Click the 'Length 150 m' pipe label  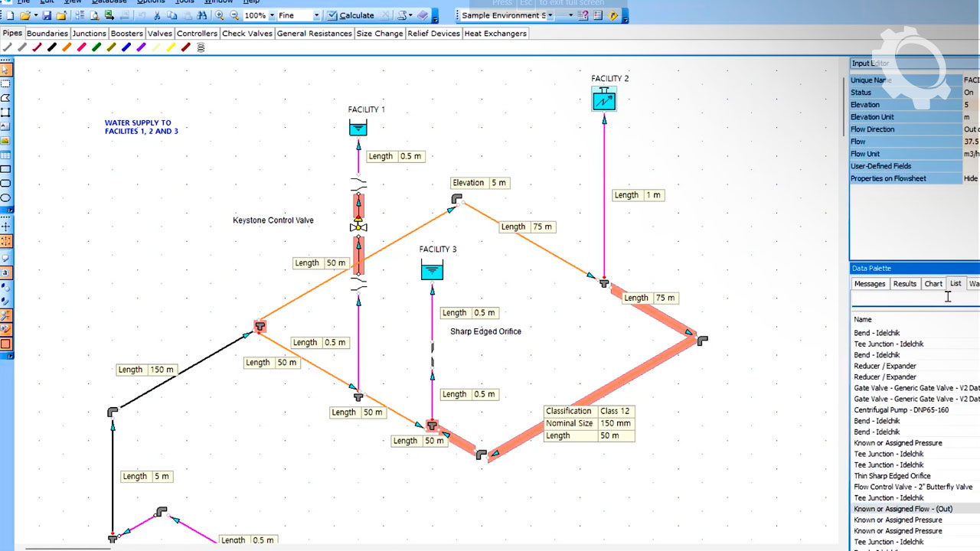[x=148, y=370]
